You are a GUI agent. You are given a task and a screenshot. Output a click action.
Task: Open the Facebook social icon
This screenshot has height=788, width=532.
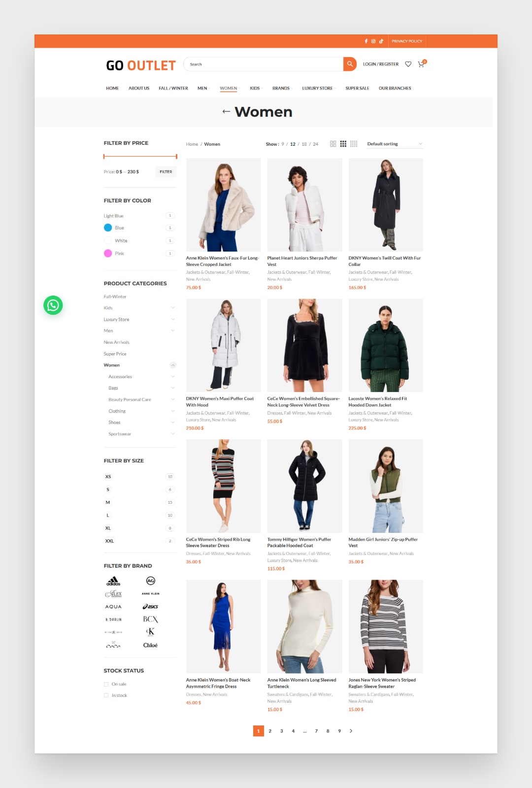click(x=366, y=41)
